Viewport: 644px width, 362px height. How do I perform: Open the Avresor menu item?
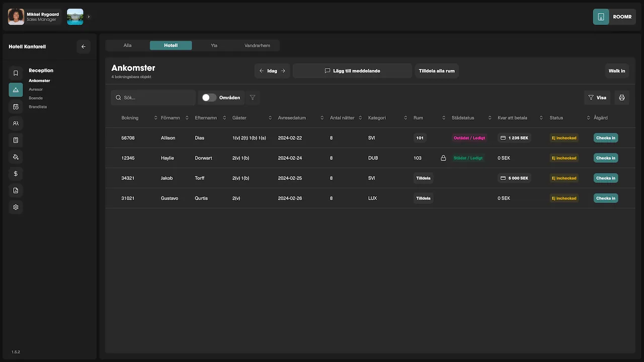[x=36, y=89]
